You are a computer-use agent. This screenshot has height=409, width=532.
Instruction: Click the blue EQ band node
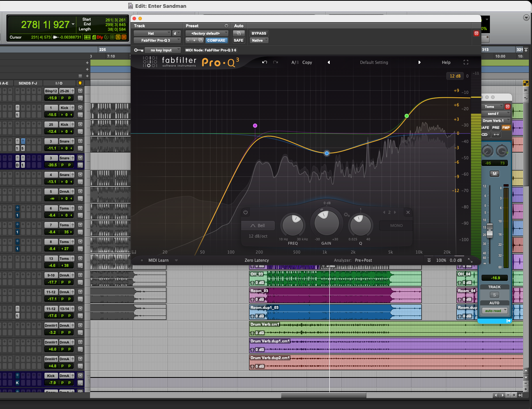click(x=327, y=153)
